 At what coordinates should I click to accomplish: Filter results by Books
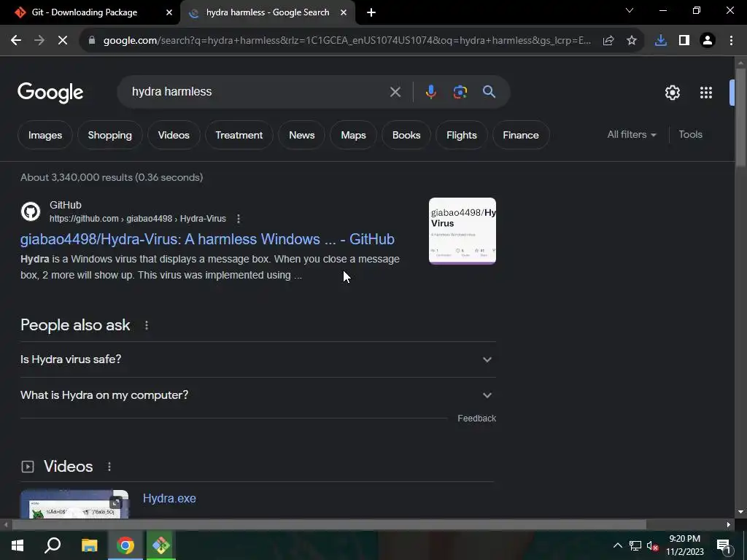click(x=406, y=135)
